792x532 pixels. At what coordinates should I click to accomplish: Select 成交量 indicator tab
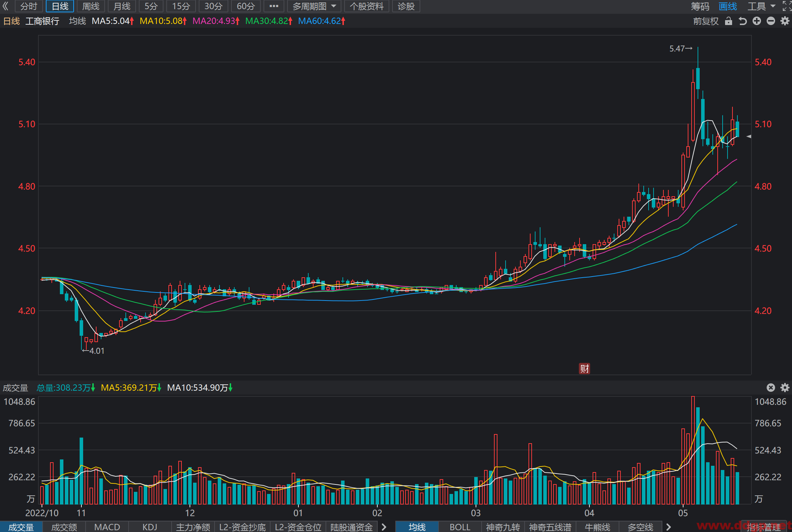click(x=21, y=527)
